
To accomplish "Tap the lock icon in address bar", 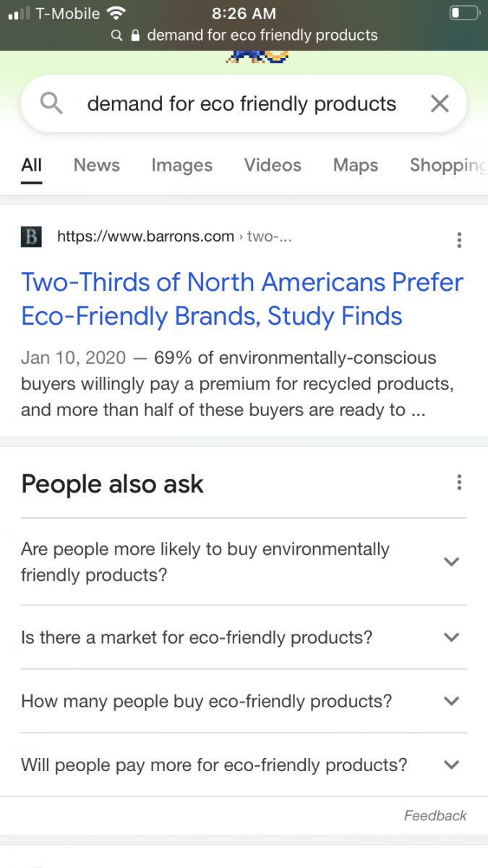I will click(134, 35).
